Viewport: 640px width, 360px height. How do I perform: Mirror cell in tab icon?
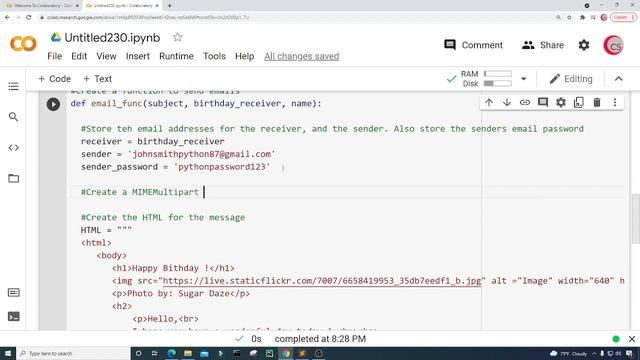click(579, 102)
